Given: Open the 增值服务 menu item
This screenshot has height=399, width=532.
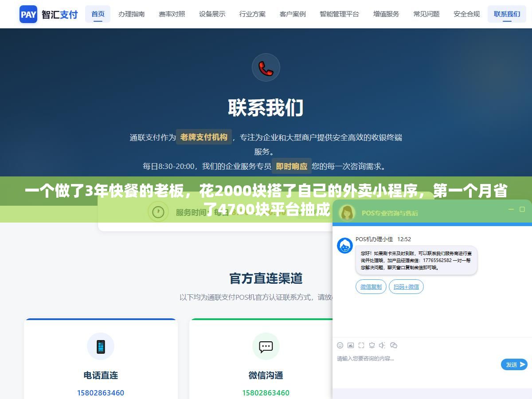Looking at the screenshot, I should click(x=386, y=14).
